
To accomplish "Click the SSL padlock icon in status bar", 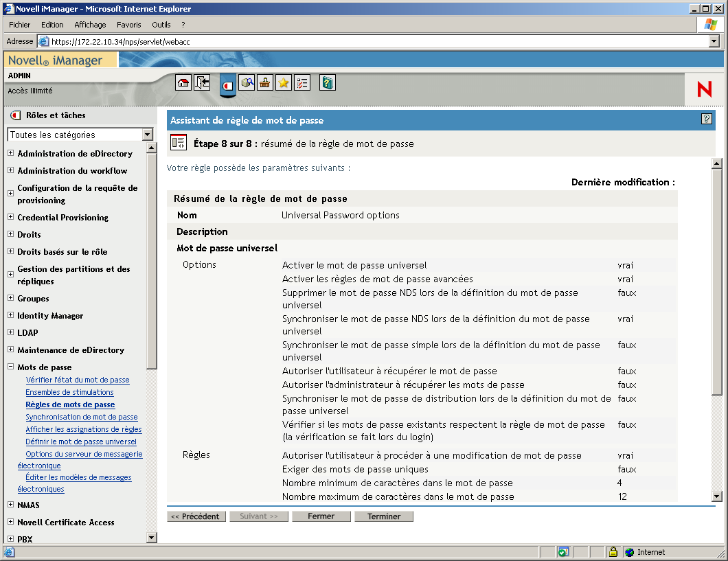I will [x=613, y=551].
